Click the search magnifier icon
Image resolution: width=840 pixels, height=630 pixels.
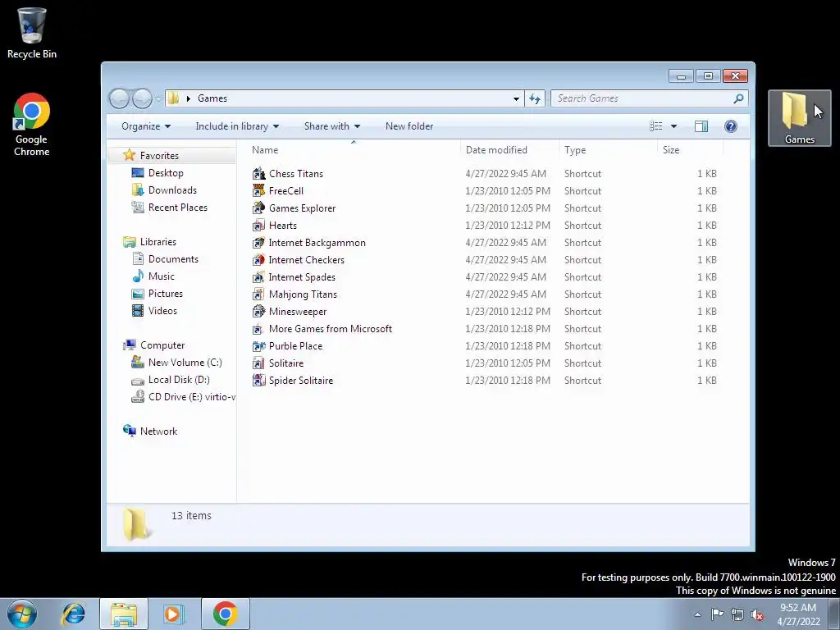738,98
